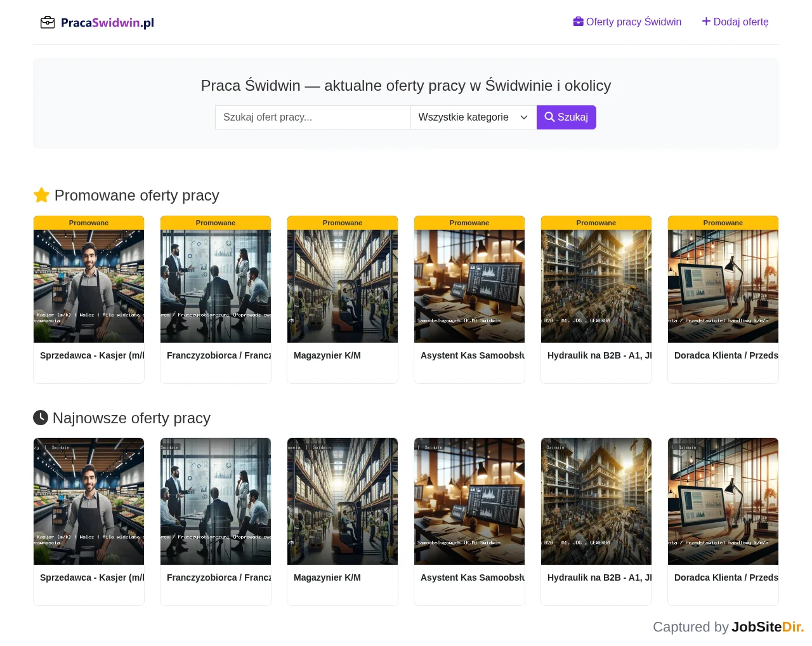Click the PracaSwidwin.pl briefcase logo
Viewport: 812px width, 646px height.
tap(97, 23)
